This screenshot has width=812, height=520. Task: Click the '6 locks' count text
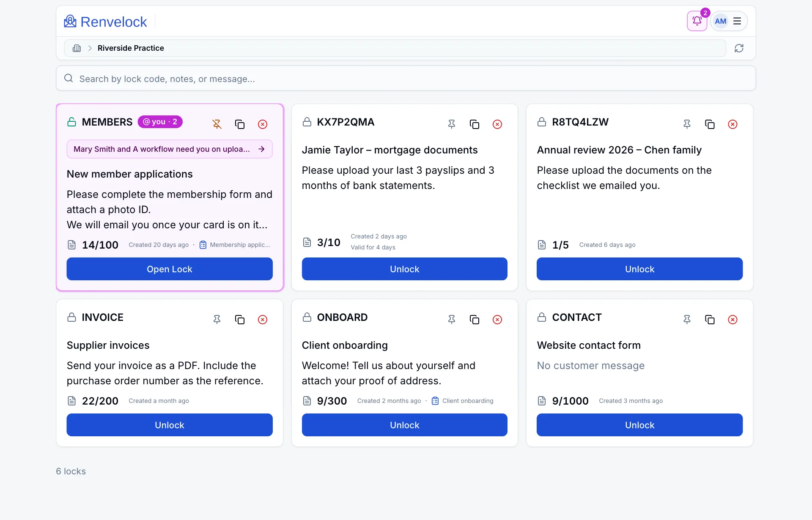pos(71,471)
